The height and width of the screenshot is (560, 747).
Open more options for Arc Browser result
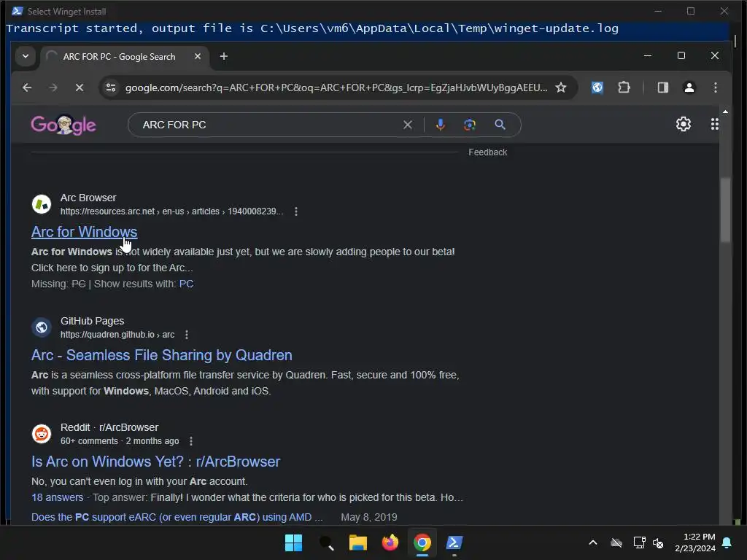(296, 211)
